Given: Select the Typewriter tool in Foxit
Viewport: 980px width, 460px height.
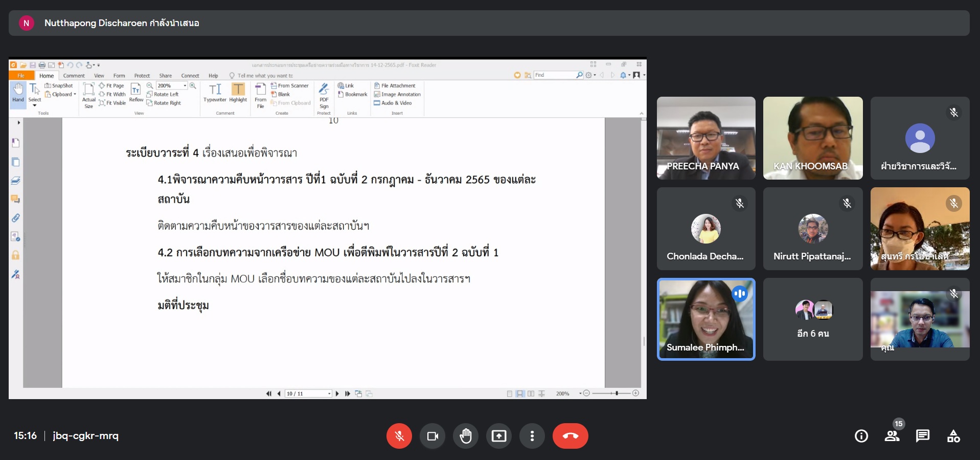Looking at the screenshot, I should point(215,93).
